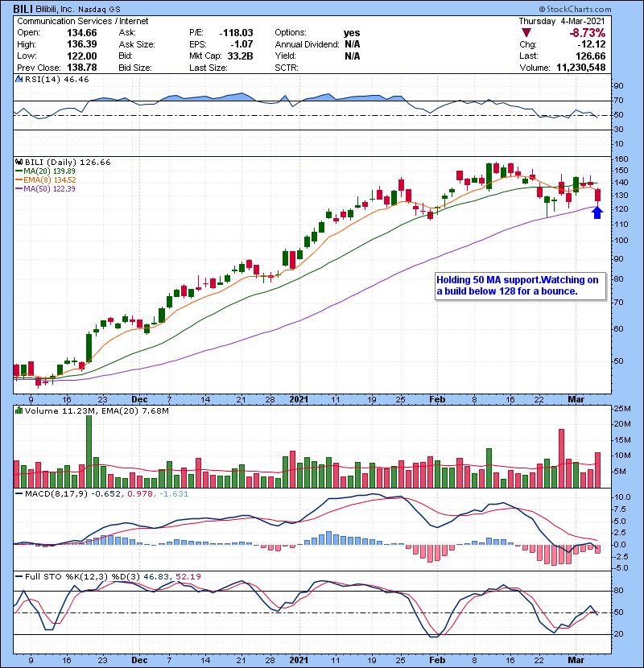This screenshot has width=644, height=668.
Task: Click the 'MA(50) 122.39' legend text
Action: pyautogui.click(x=49, y=189)
